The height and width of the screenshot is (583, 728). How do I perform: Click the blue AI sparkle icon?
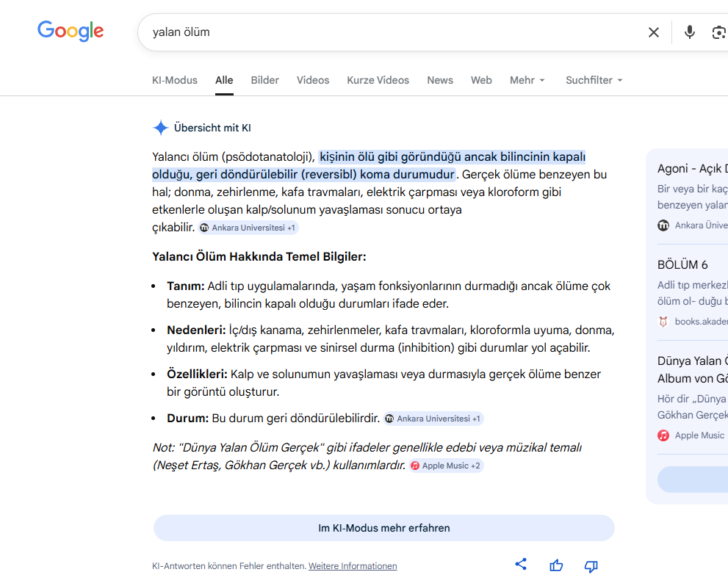tap(160, 128)
